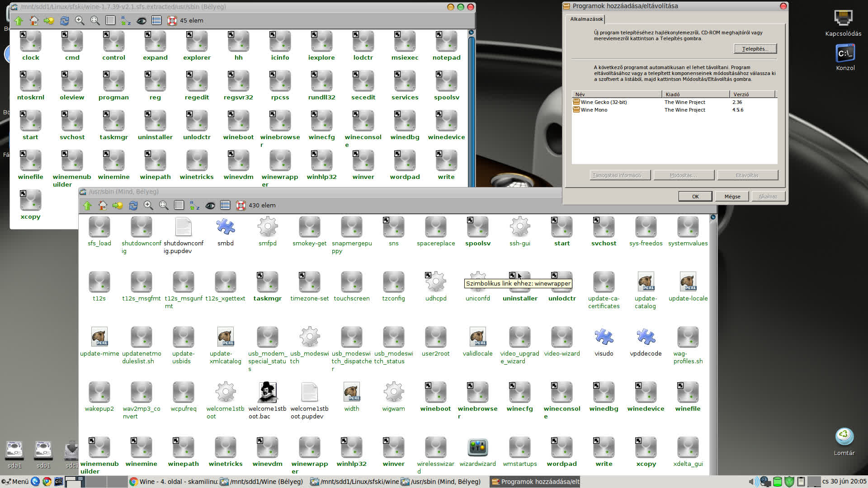Click OK button to confirm dialog

pos(695,196)
